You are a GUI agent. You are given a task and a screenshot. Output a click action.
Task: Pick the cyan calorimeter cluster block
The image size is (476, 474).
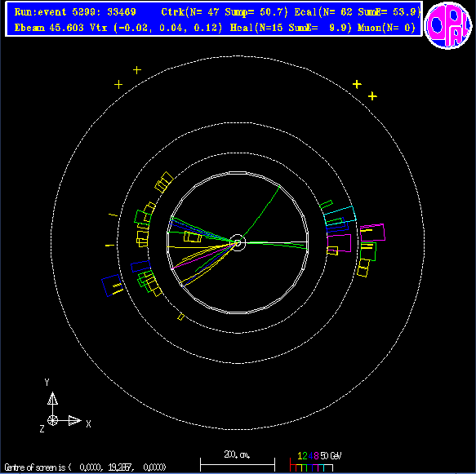[x=340, y=215]
